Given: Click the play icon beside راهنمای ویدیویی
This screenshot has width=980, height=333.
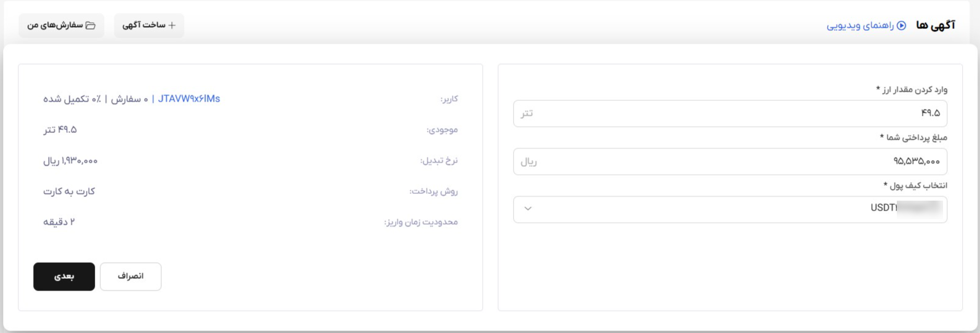Looking at the screenshot, I should click(x=902, y=26).
